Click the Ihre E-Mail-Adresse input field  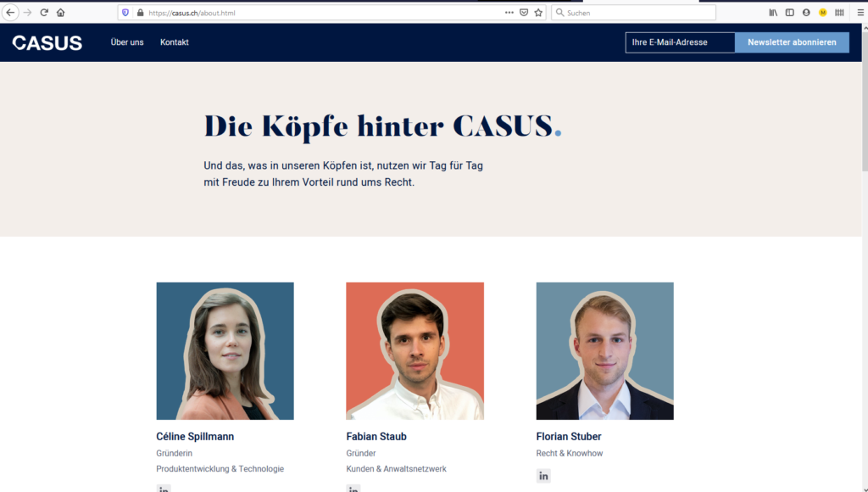pos(681,42)
